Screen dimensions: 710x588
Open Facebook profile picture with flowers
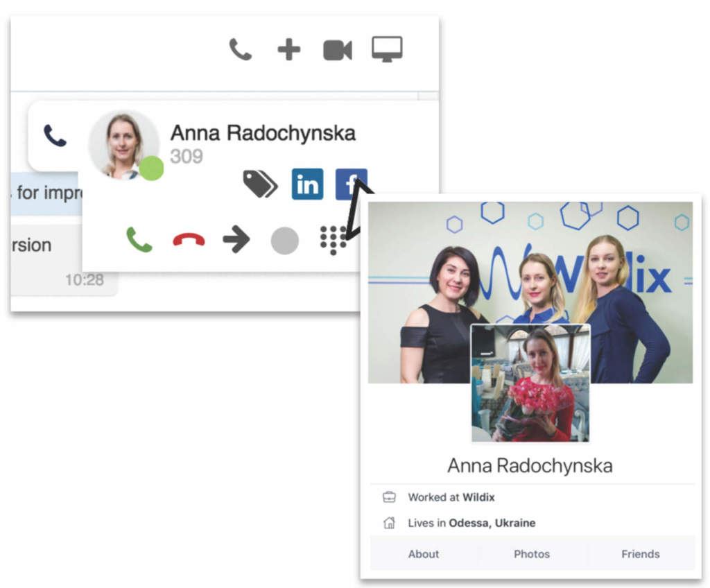pyautogui.click(x=530, y=383)
